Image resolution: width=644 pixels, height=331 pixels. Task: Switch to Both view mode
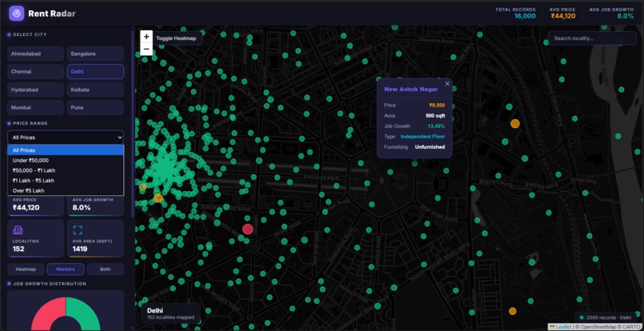click(x=105, y=269)
